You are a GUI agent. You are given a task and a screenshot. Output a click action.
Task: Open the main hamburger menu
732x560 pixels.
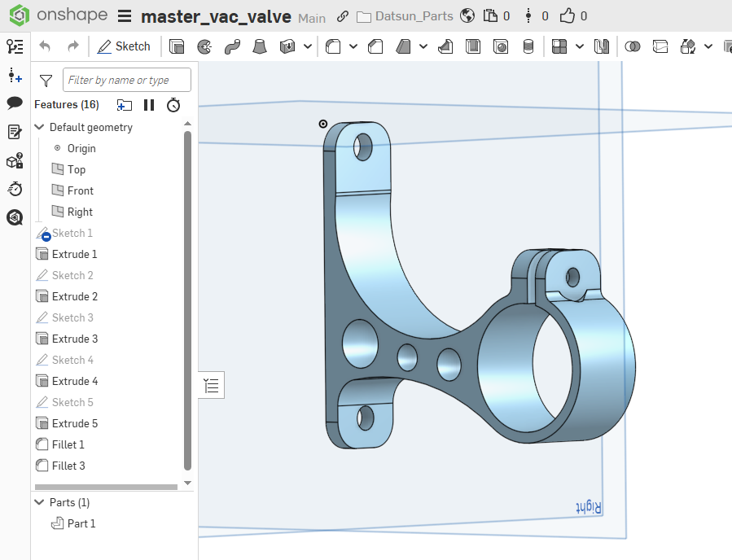point(125,15)
